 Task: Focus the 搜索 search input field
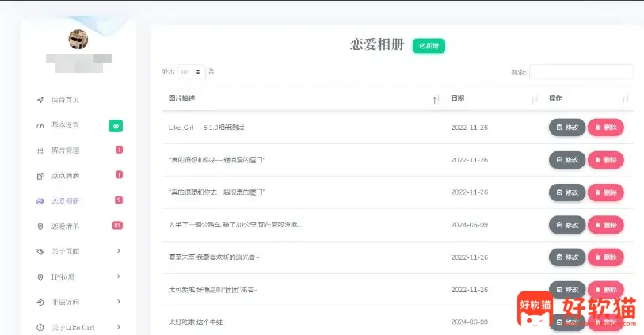tap(581, 72)
